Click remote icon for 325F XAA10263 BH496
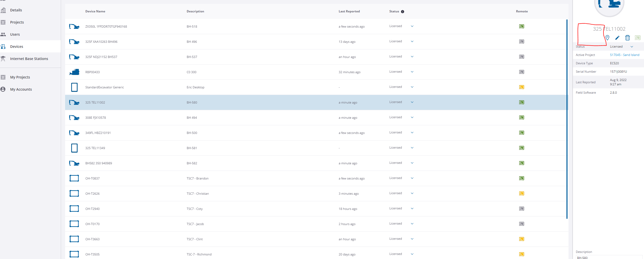The height and width of the screenshot is (259, 644). [x=521, y=42]
